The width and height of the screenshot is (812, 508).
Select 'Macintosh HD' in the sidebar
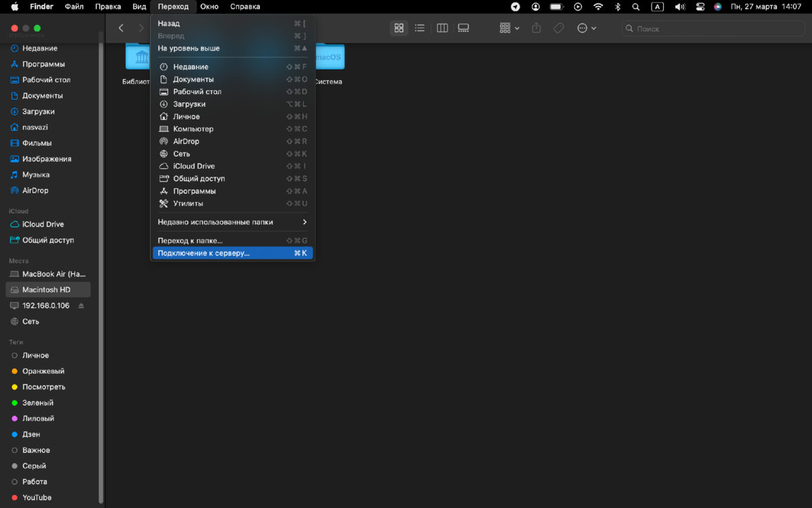pos(47,290)
